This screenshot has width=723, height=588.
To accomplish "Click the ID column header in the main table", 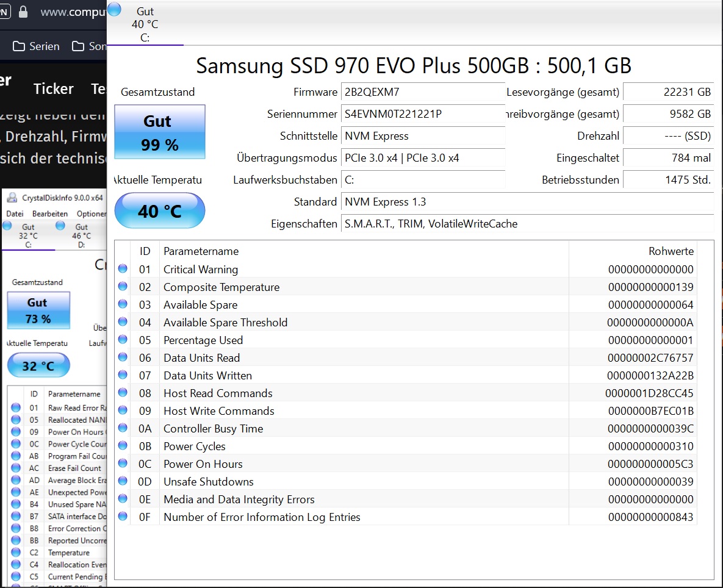I will pos(145,251).
